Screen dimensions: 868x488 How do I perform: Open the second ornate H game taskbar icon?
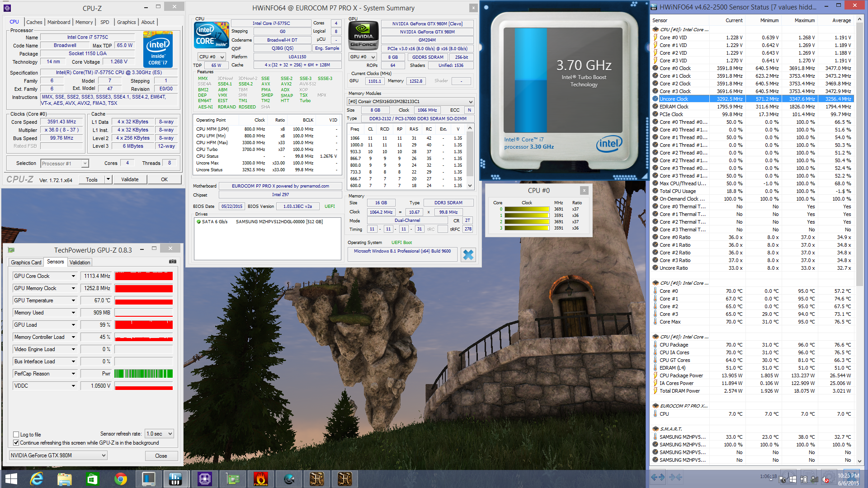pos(344,479)
